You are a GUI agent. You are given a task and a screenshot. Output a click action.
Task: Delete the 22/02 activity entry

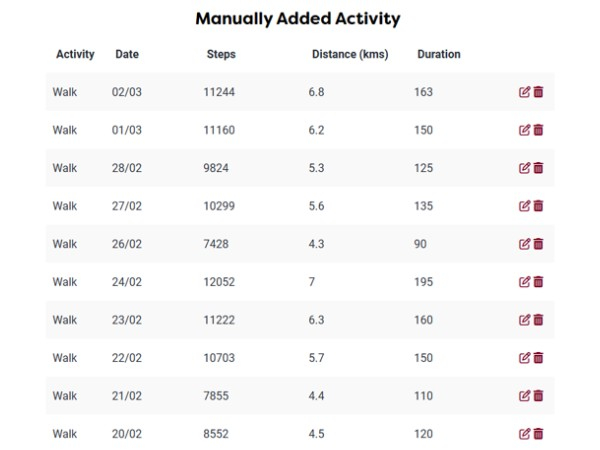tap(538, 358)
